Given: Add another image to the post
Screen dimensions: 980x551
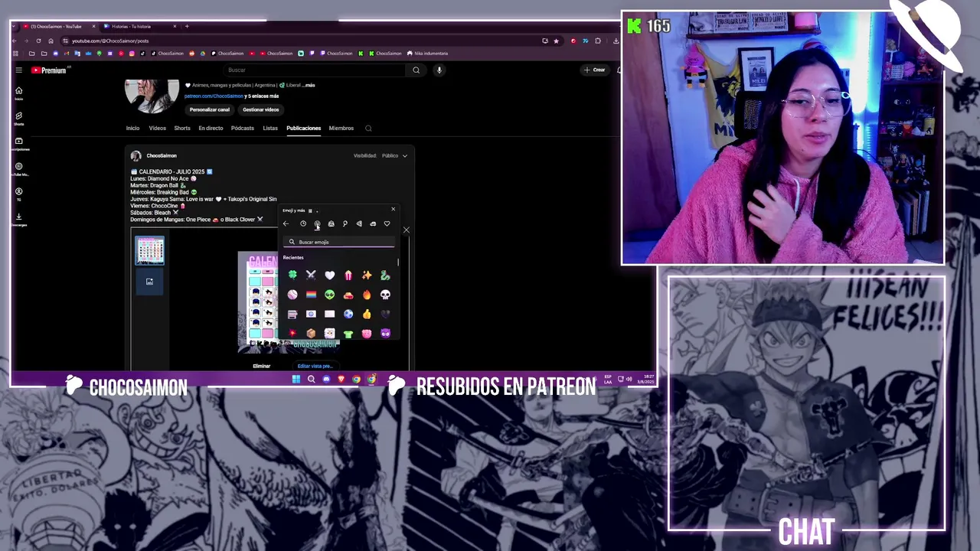Looking at the screenshot, I should coord(149,282).
